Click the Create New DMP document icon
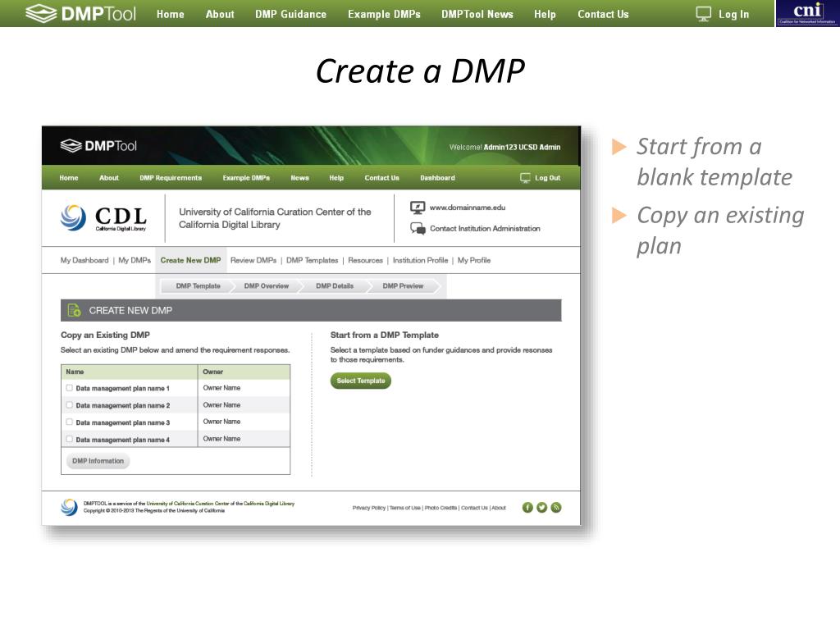 (74, 310)
